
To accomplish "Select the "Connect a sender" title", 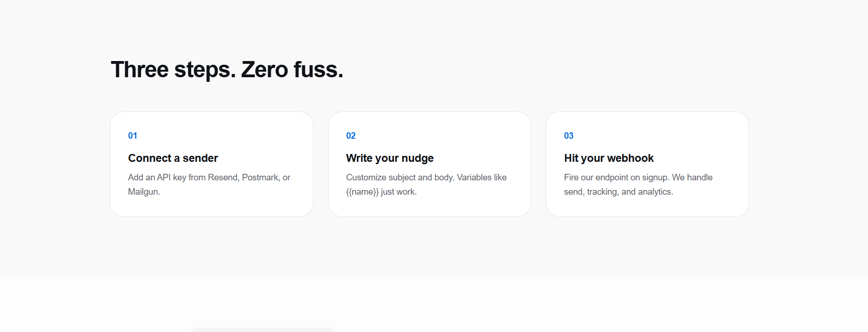I will click(173, 158).
